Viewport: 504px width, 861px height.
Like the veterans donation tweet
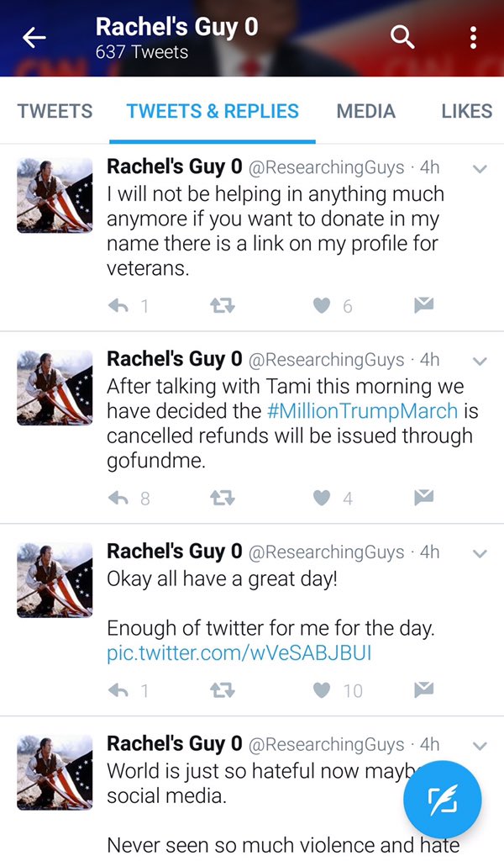[x=322, y=306]
